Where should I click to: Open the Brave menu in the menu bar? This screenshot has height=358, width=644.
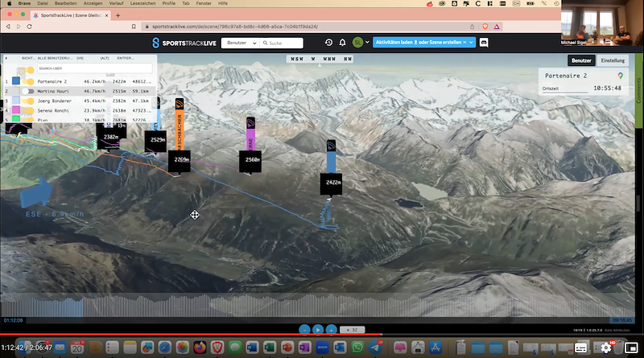pyautogui.click(x=24, y=3)
